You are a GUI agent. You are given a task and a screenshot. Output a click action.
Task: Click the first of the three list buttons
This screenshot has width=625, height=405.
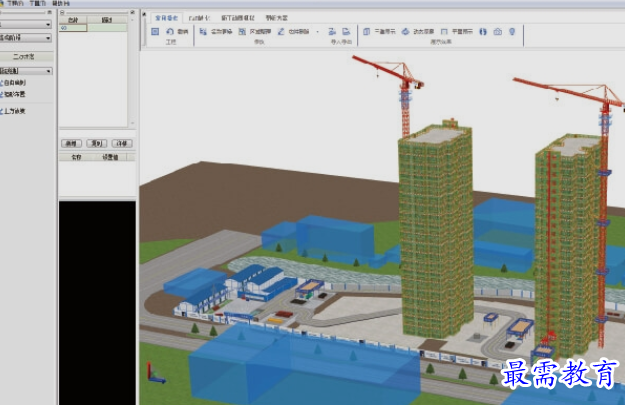pos(71,144)
